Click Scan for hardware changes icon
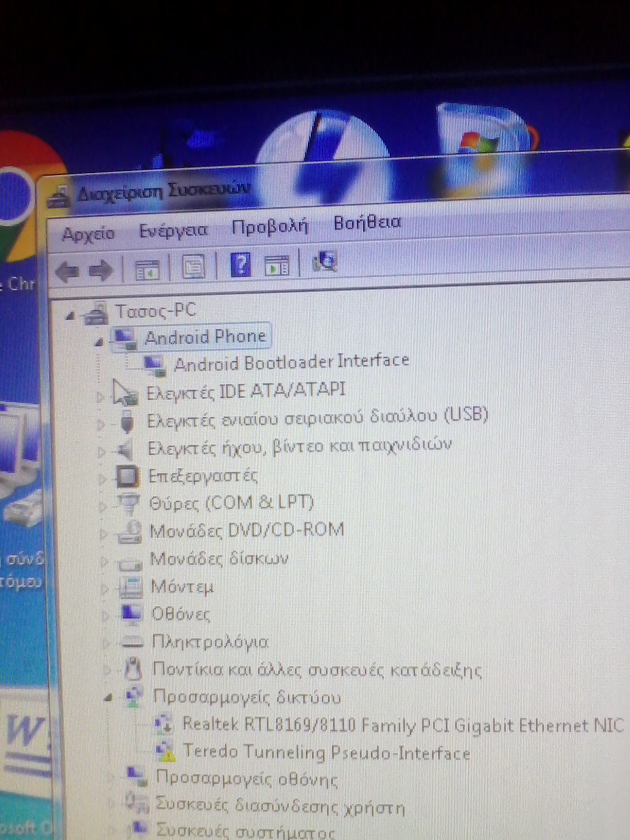This screenshot has height=840, width=630. click(x=325, y=260)
